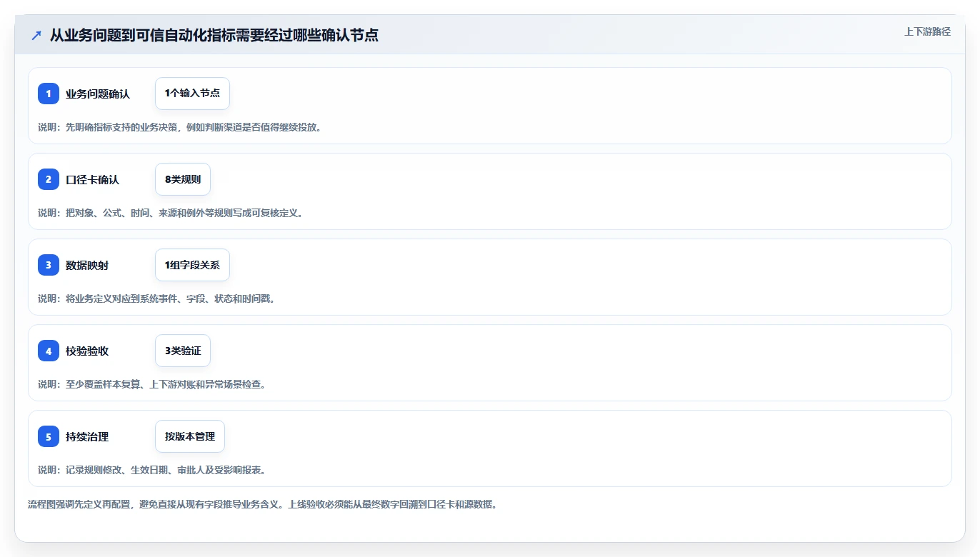Click the 1个输入节点 tag
980x557 pixels.
pyautogui.click(x=192, y=94)
